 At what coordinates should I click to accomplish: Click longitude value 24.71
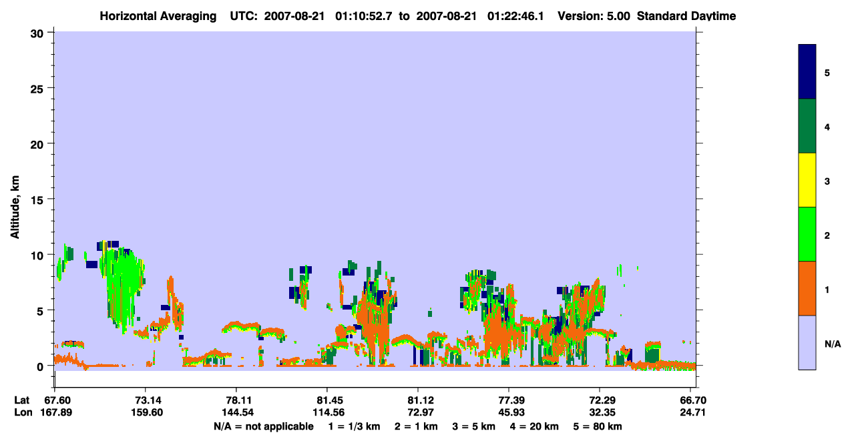click(693, 412)
